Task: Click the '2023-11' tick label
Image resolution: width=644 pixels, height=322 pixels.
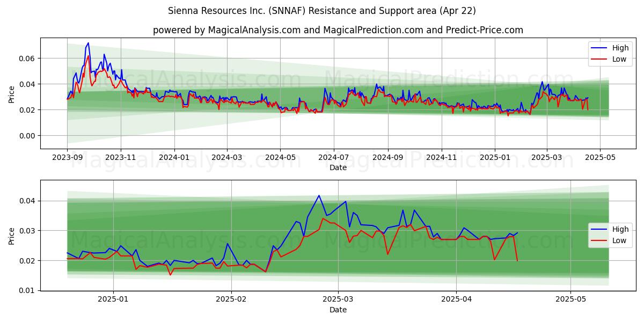Action: [x=121, y=158]
